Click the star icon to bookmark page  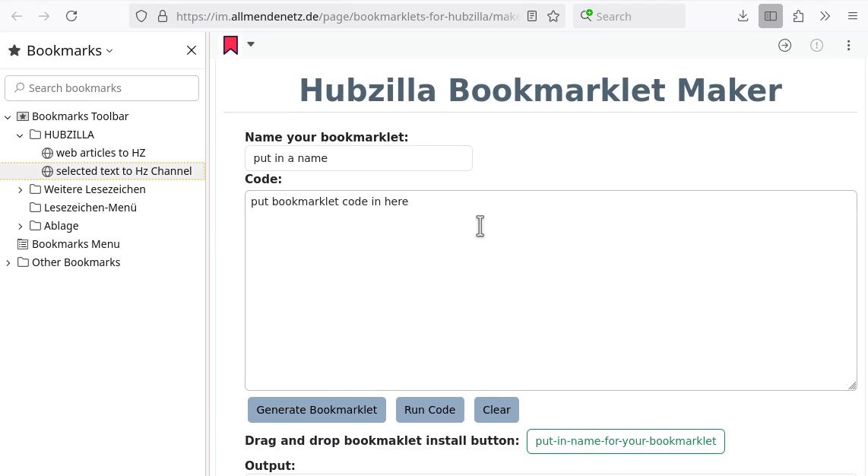553,16
